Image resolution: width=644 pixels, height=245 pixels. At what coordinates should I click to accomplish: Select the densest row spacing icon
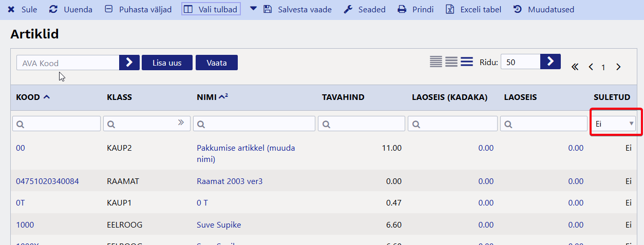coord(436,62)
